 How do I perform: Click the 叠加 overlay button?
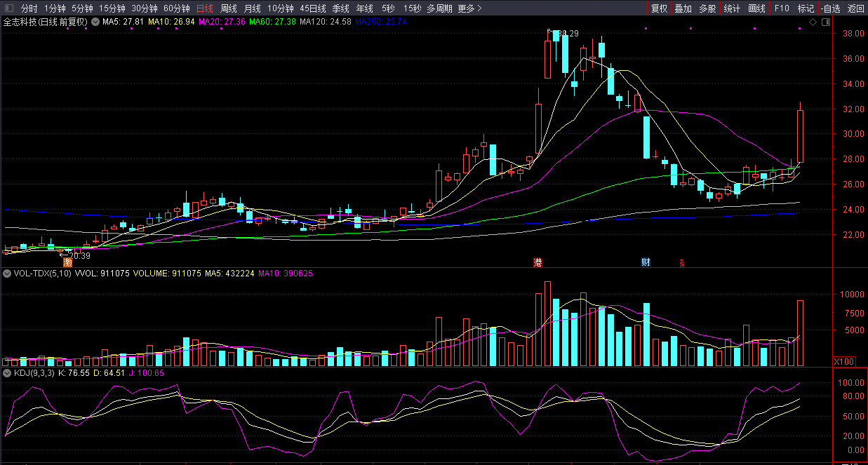click(x=683, y=9)
